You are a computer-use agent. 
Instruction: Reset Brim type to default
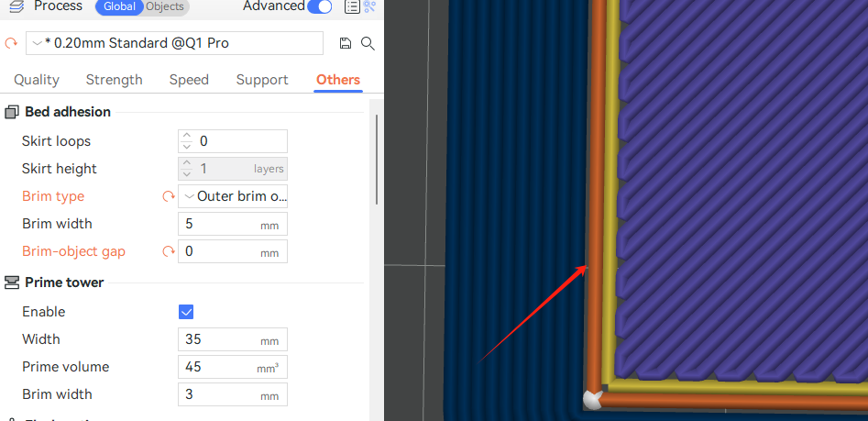[168, 196]
